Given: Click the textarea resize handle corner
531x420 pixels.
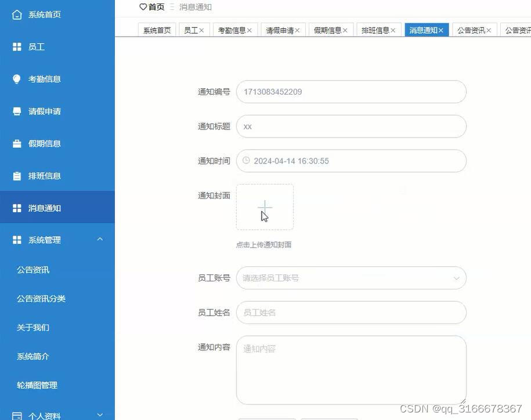Looking at the screenshot, I should pyautogui.click(x=463, y=401).
